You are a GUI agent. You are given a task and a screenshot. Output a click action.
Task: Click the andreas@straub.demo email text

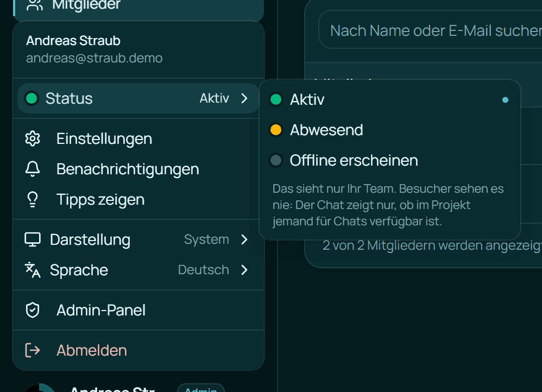tap(94, 58)
